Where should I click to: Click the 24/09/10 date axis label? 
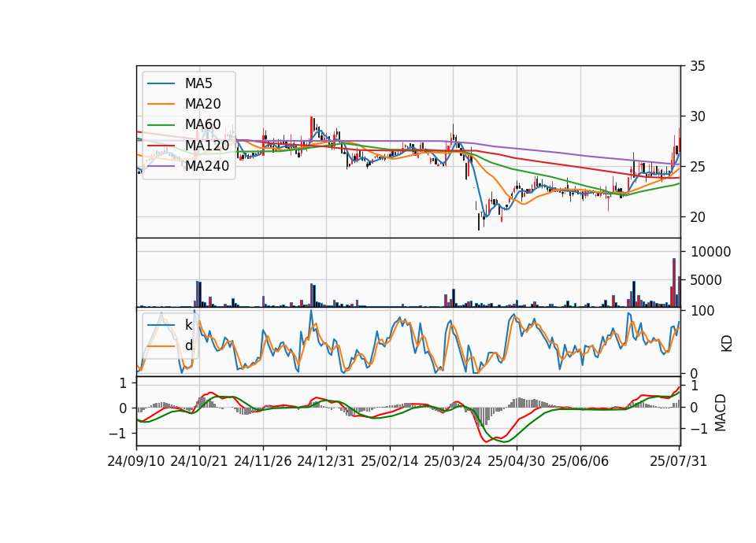[x=136, y=461]
